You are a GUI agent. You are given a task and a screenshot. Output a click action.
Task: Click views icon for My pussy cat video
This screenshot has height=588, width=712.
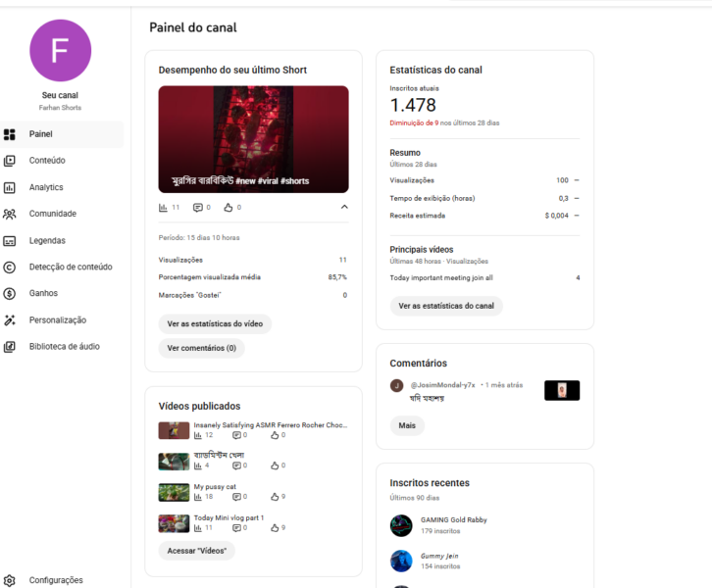(x=197, y=497)
